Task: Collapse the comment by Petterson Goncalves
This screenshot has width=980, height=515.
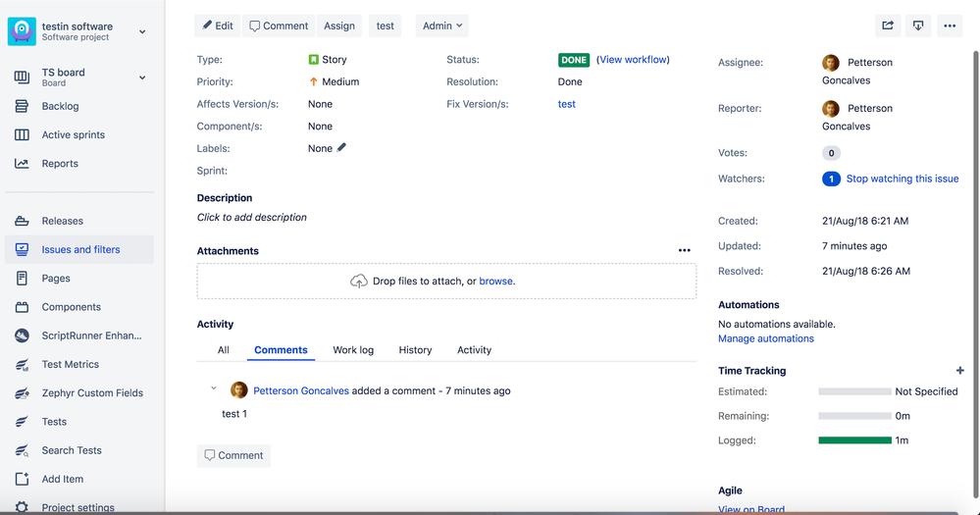Action: (x=214, y=388)
